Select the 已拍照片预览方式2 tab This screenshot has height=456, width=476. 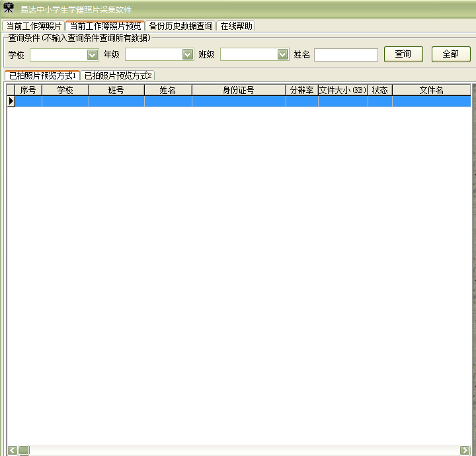click(x=118, y=75)
